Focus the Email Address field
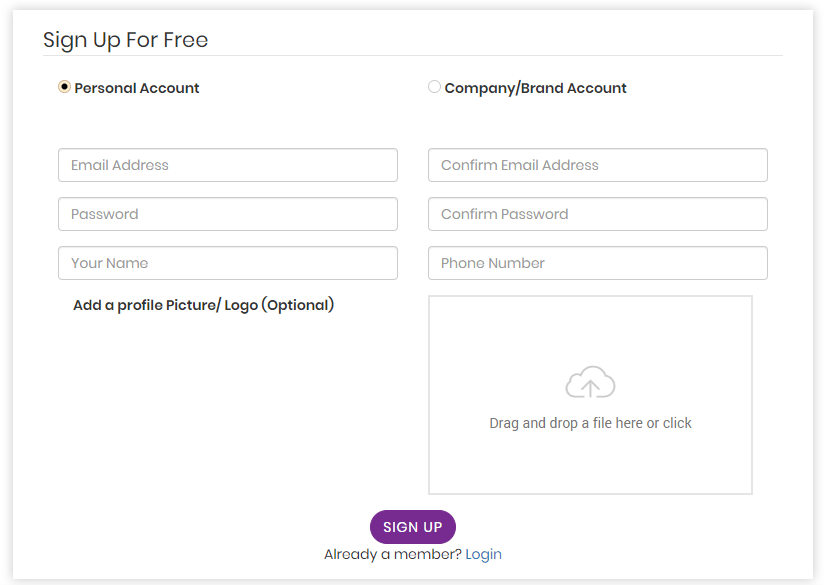 tap(228, 165)
